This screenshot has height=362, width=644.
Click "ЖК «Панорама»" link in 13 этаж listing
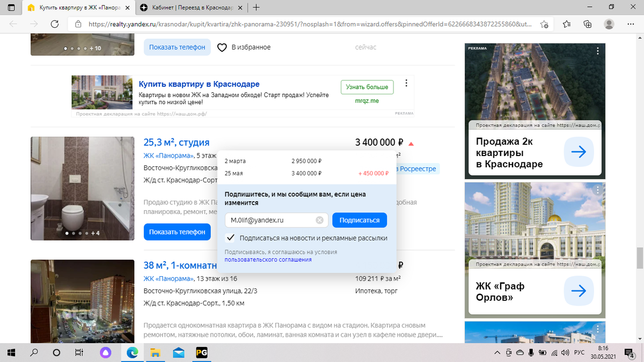pos(169,278)
